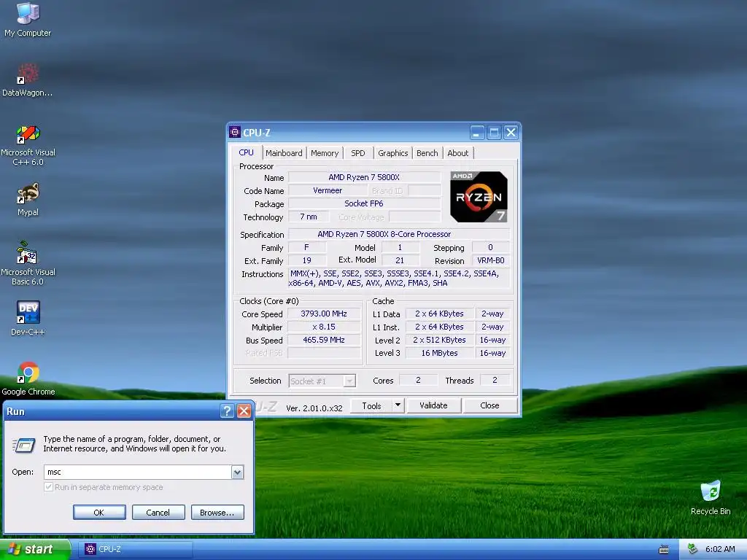This screenshot has width=747, height=560.
Task: Click the system tray safely remove icon
Action: click(x=693, y=549)
